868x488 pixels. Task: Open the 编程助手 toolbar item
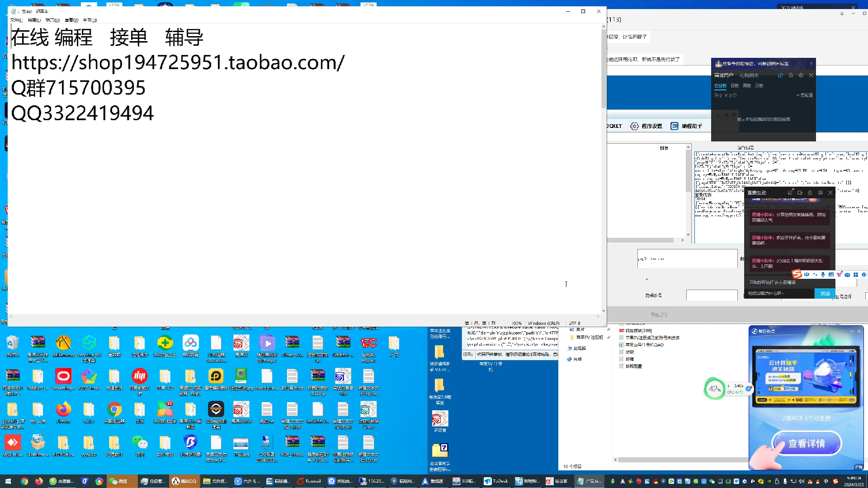point(686,126)
